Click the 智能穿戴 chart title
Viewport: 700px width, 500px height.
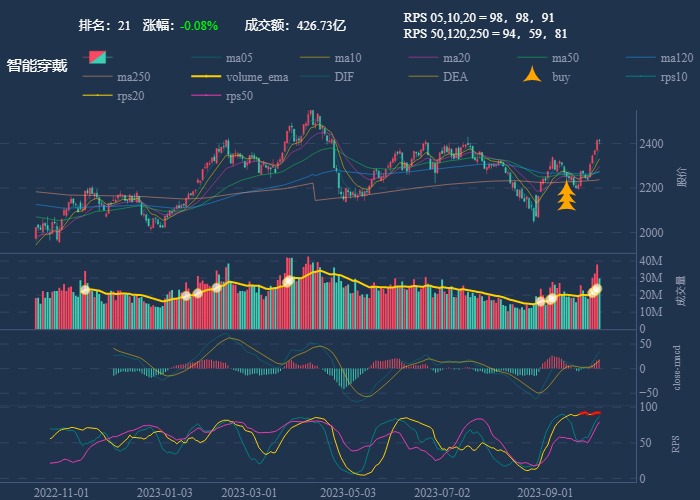coord(37,66)
